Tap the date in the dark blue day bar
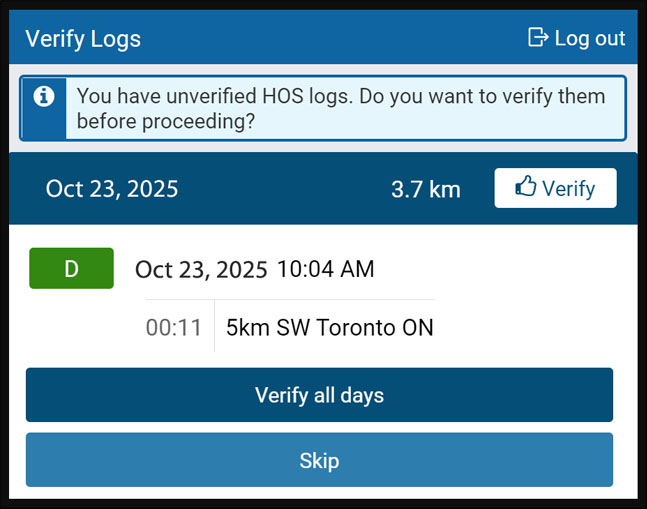The height and width of the screenshot is (509, 647). click(x=112, y=189)
